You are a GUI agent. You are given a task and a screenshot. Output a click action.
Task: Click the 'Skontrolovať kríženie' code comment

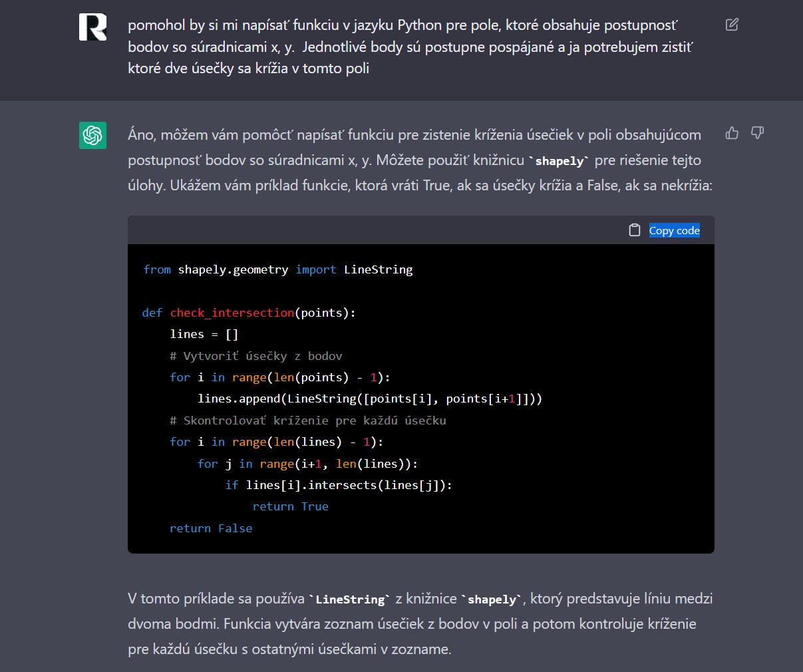click(307, 420)
